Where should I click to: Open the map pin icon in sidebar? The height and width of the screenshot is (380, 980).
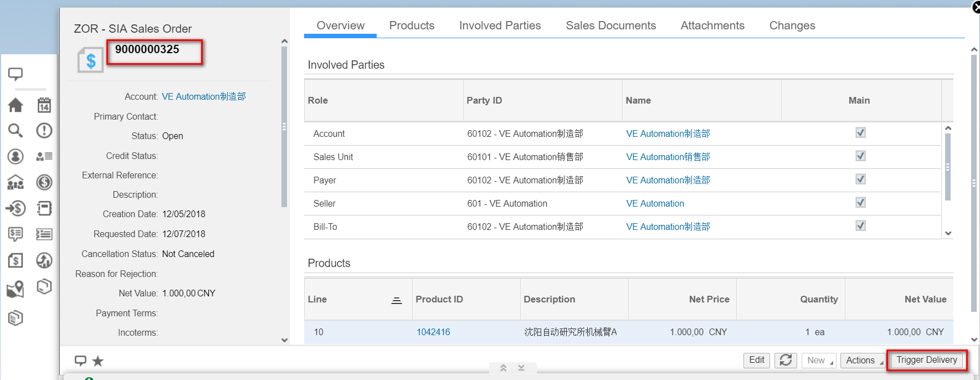click(x=16, y=289)
